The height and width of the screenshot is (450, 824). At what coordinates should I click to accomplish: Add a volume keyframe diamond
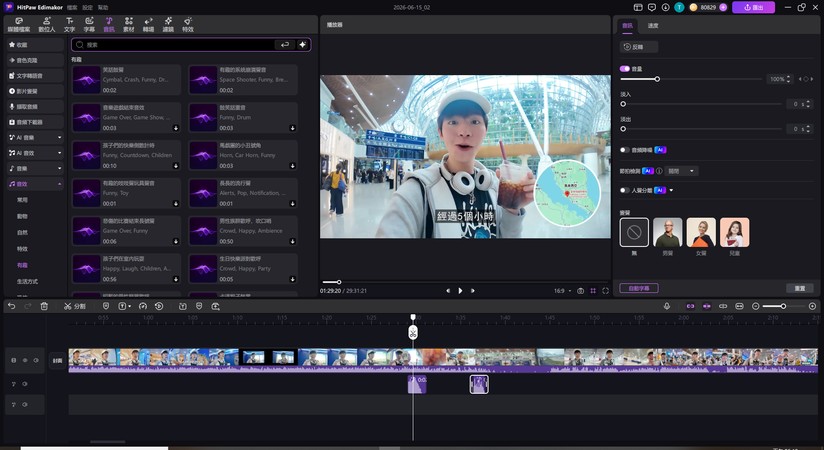click(x=806, y=79)
